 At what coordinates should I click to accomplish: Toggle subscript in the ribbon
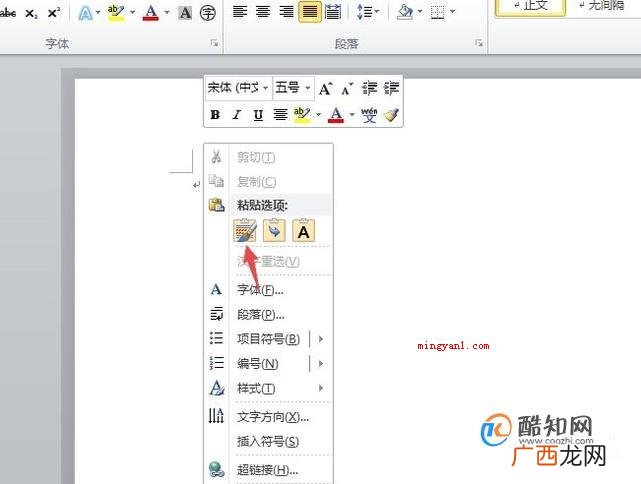click(x=31, y=13)
